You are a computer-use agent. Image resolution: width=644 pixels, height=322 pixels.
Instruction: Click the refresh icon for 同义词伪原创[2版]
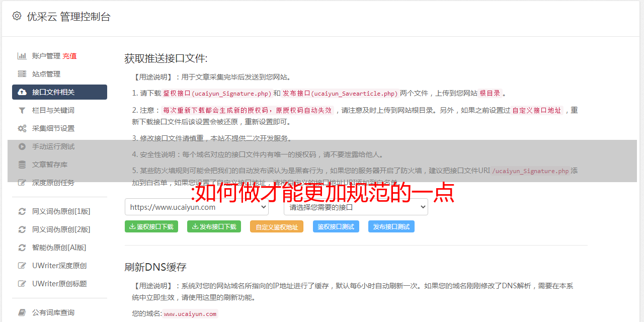(x=22, y=229)
